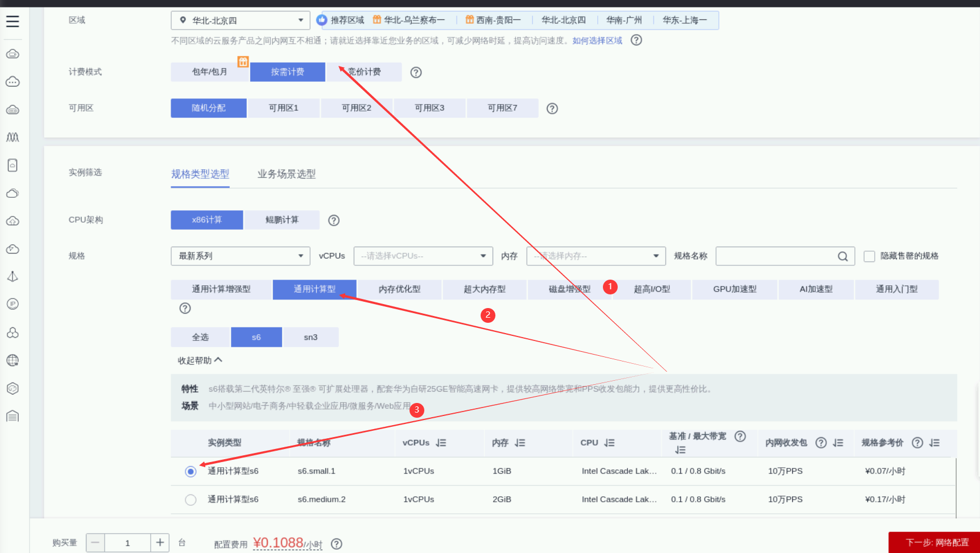Select the 内存优化型 spec type
980x553 pixels.
click(x=399, y=289)
